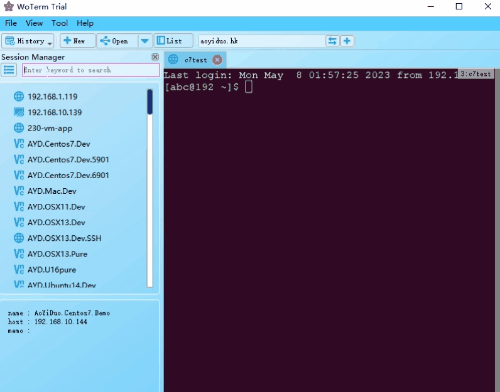Select the AYD.Mac.Dev session
The height and width of the screenshot is (392, 500).
[52, 191]
